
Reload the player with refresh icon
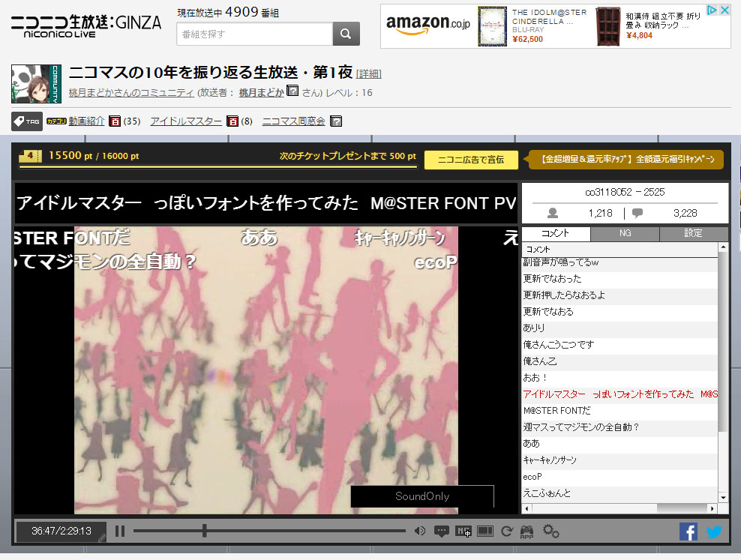[x=506, y=532]
